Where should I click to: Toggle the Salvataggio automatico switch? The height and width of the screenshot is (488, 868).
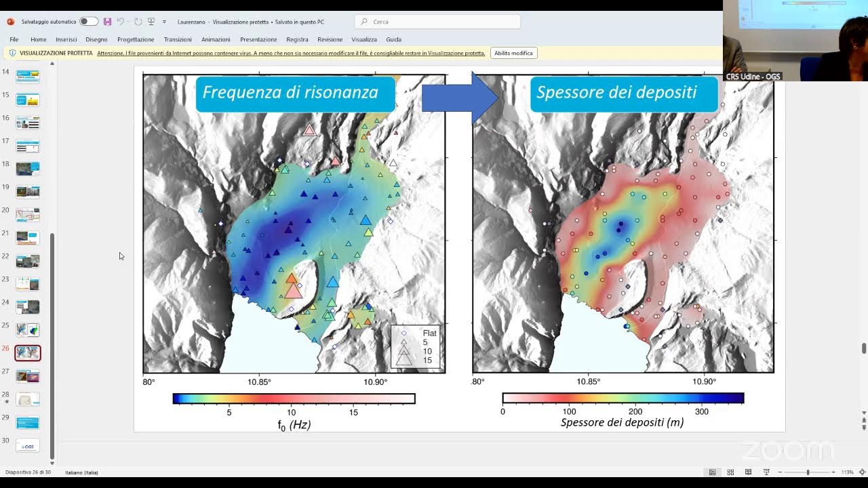pyautogui.click(x=89, y=22)
